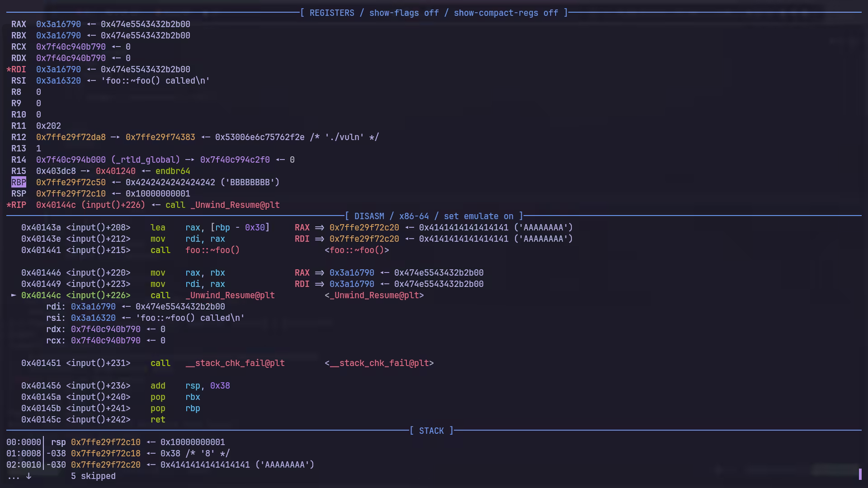
Task: Click the asterisk RDI changed-register marker
Action: [x=9, y=70]
